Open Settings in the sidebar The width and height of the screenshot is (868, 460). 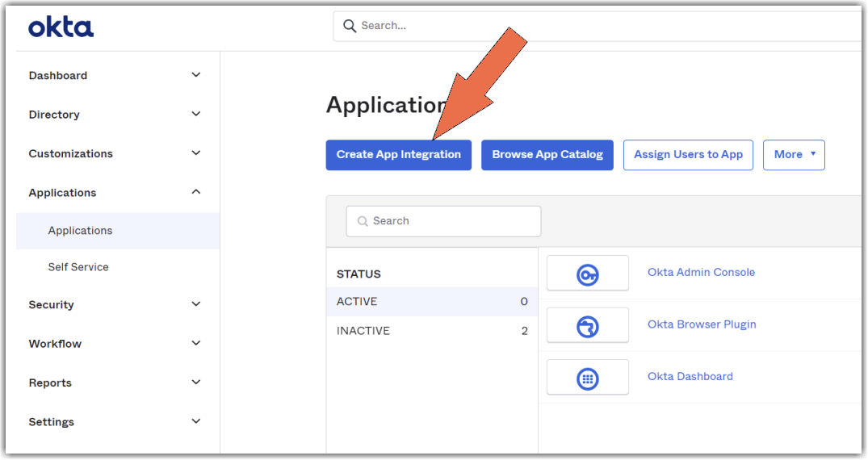pyautogui.click(x=52, y=422)
